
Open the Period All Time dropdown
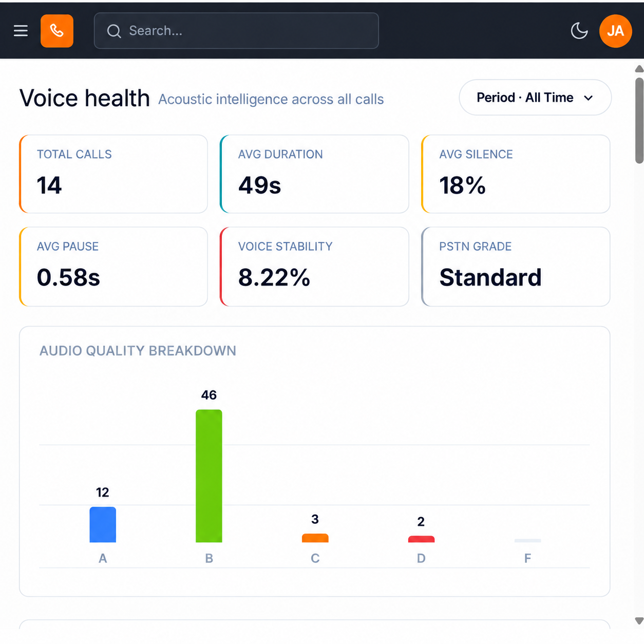pyautogui.click(x=535, y=98)
